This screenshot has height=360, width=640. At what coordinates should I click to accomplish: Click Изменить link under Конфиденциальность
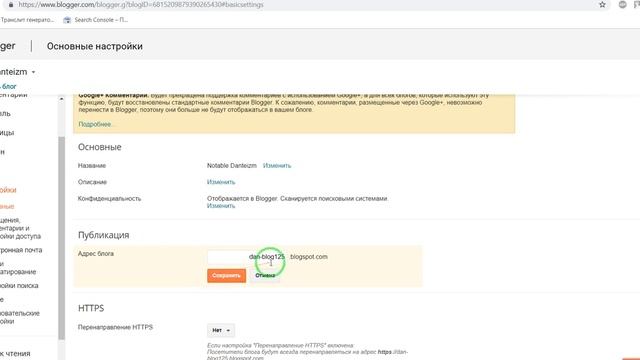pos(221,206)
